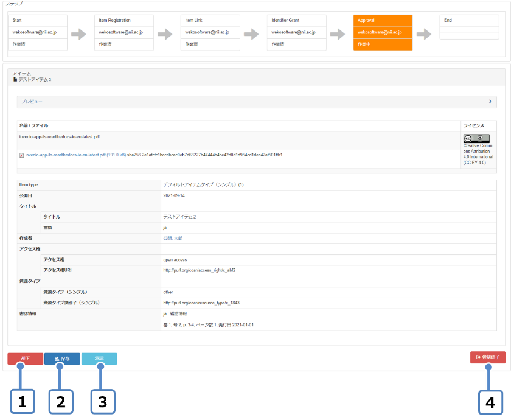This screenshot has height=420, width=514.
Task: Click the PDF file icon beside the filename
Action: [22, 155]
